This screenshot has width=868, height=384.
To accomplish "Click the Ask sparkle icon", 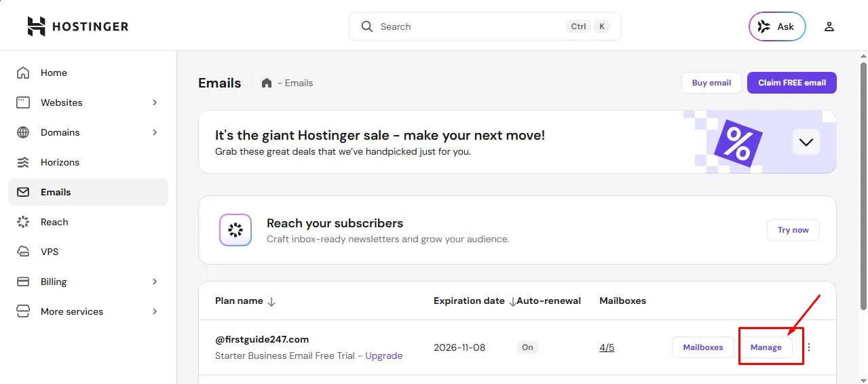I will [764, 26].
